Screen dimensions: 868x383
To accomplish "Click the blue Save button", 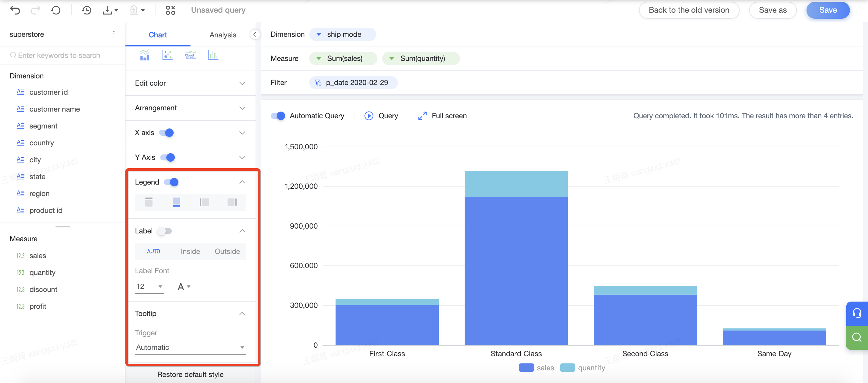I will [828, 10].
